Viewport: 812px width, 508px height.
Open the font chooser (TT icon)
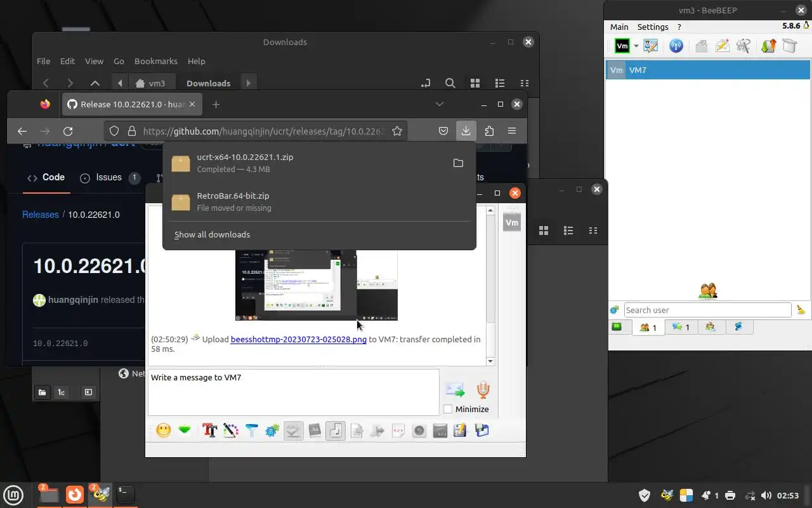coord(210,431)
